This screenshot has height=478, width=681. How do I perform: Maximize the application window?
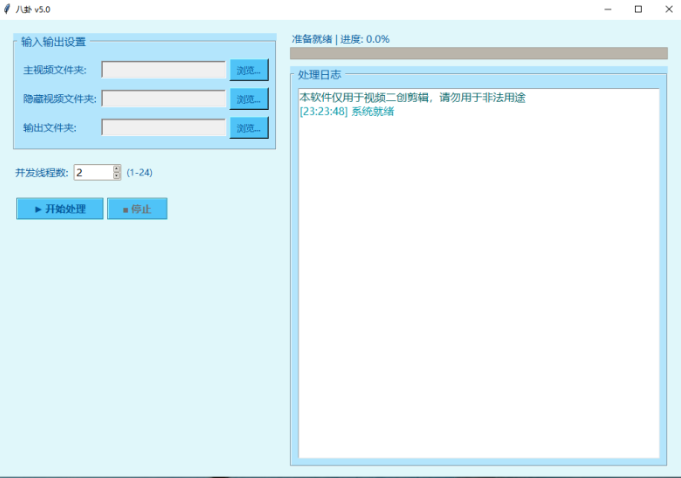tap(638, 9)
